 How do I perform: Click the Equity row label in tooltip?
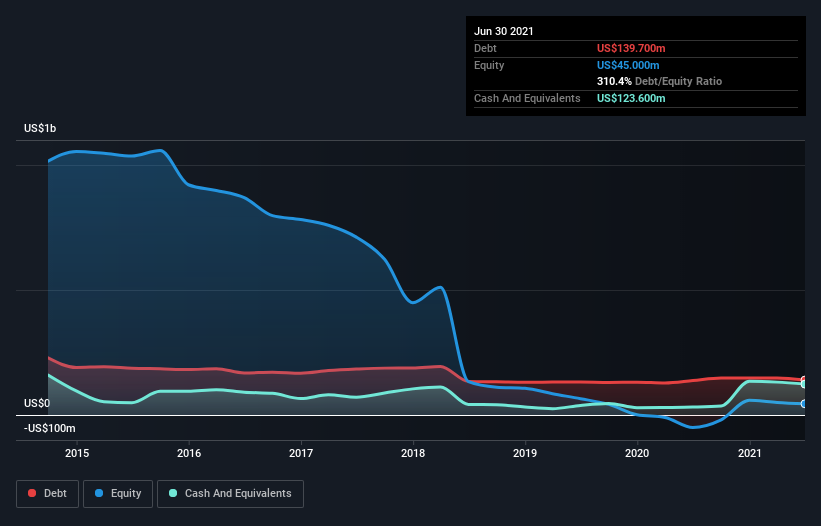[x=489, y=65]
